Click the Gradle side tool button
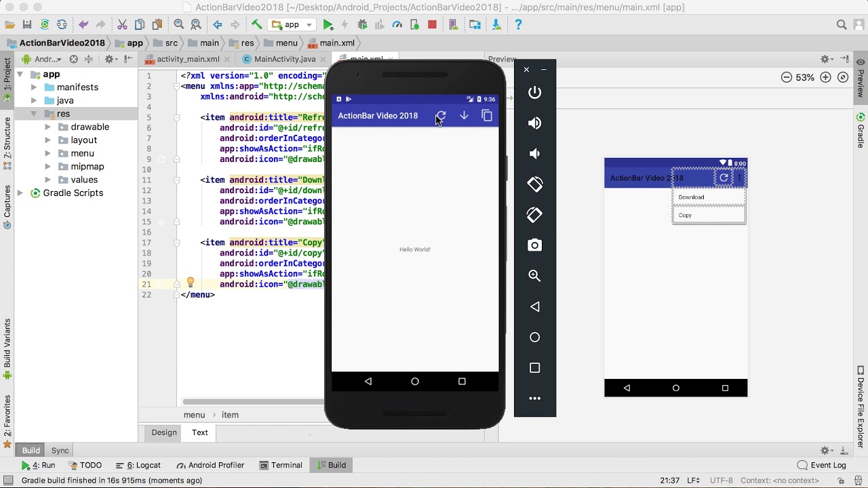 coord(861,131)
